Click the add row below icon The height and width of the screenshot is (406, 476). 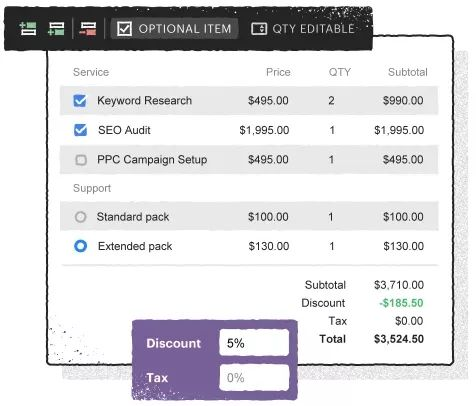pyautogui.click(x=56, y=29)
